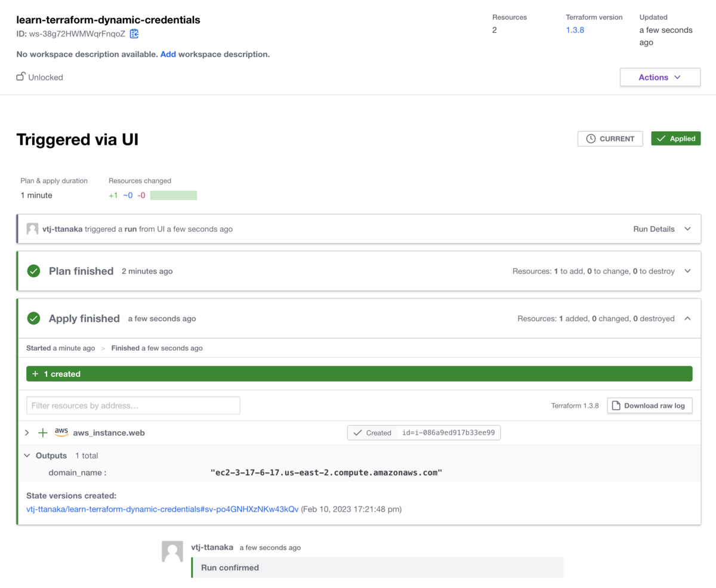Click the document icon in Download raw log
This screenshot has height=588, width=716.
point(616,406)
